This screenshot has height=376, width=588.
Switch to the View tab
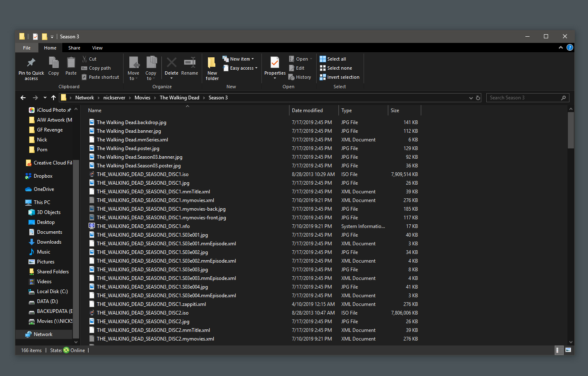pos(97,48)
